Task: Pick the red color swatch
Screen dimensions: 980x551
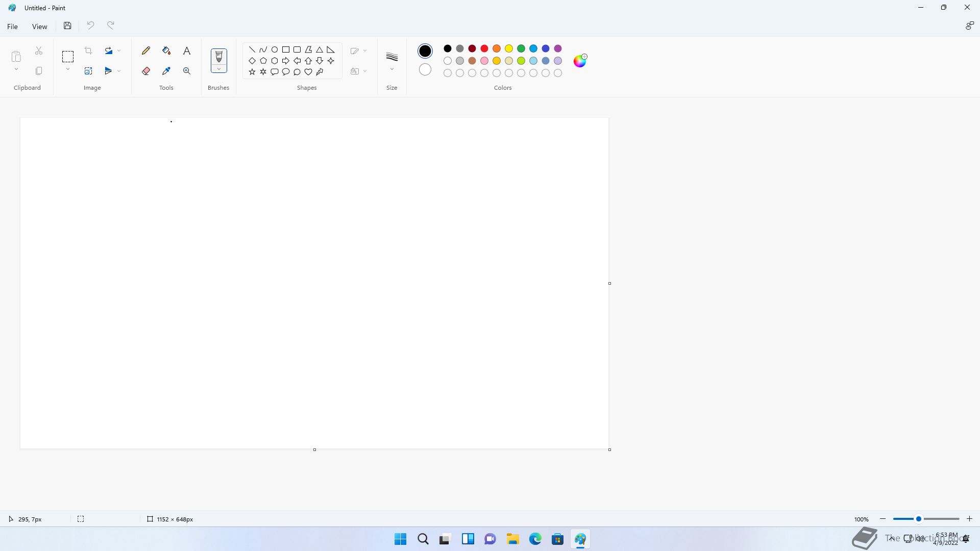Action: (484, 48)
